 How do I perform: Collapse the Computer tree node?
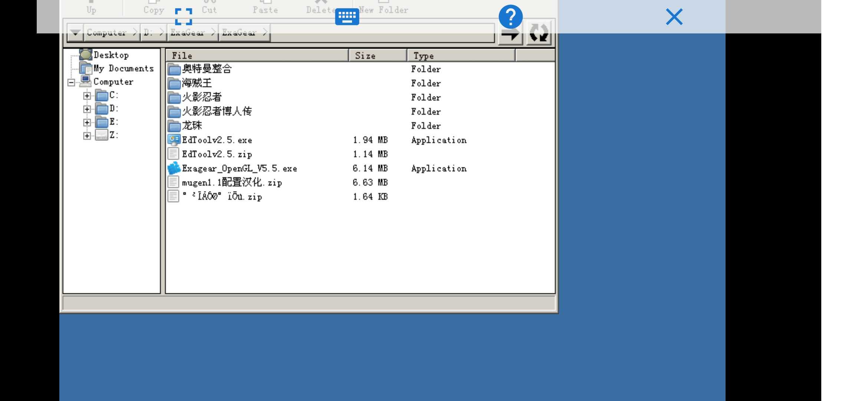tap(71, 82)
